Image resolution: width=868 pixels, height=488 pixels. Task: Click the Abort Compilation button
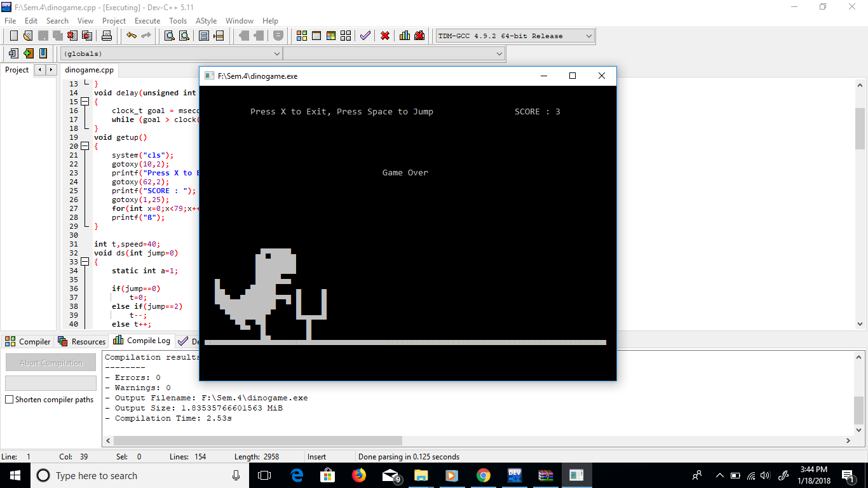(x=51, y=363)
